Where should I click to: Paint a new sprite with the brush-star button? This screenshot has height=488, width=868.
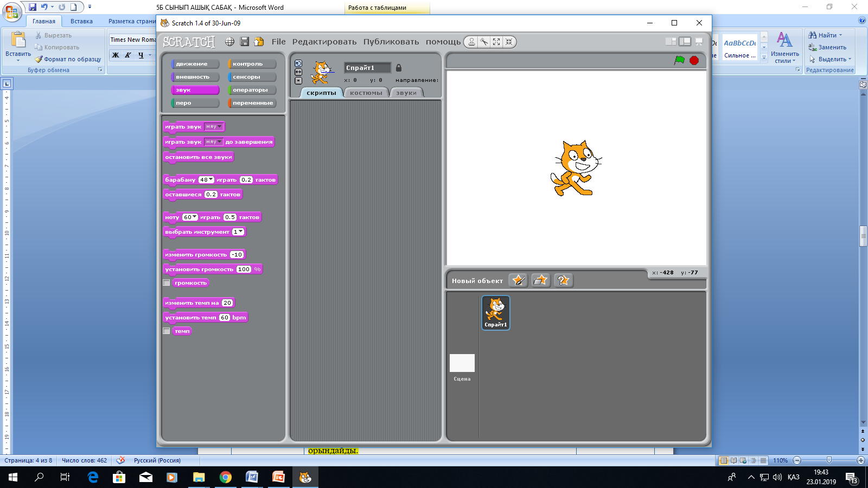[519, 280]
